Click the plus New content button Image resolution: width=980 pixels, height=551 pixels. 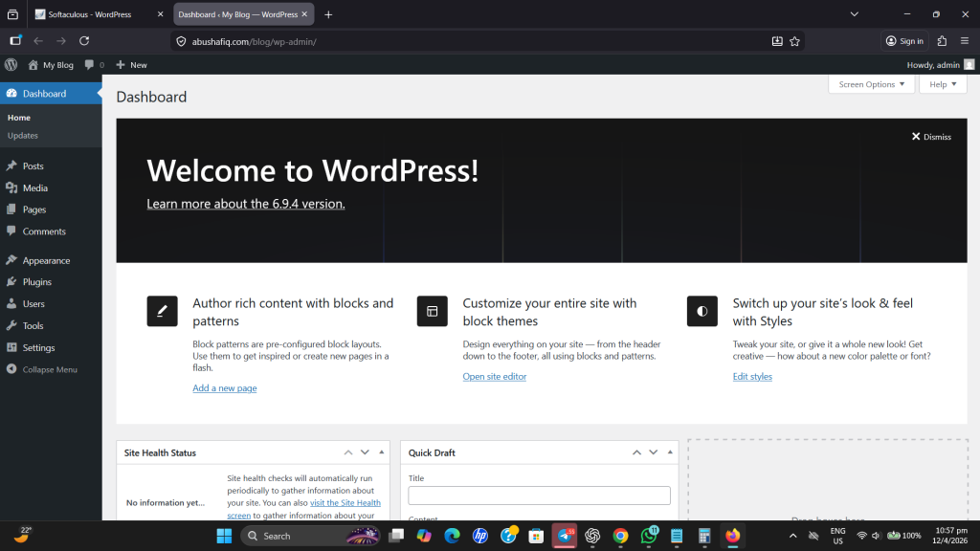(131, 65)
